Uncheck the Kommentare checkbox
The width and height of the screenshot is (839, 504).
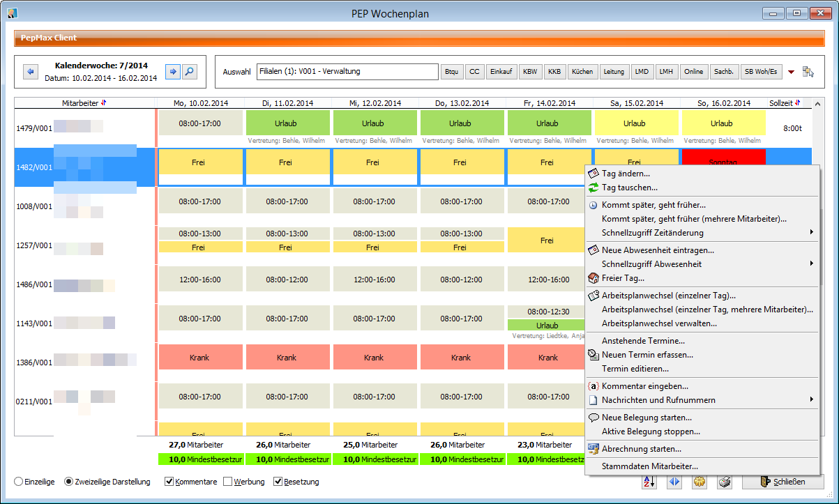(169, 482)
